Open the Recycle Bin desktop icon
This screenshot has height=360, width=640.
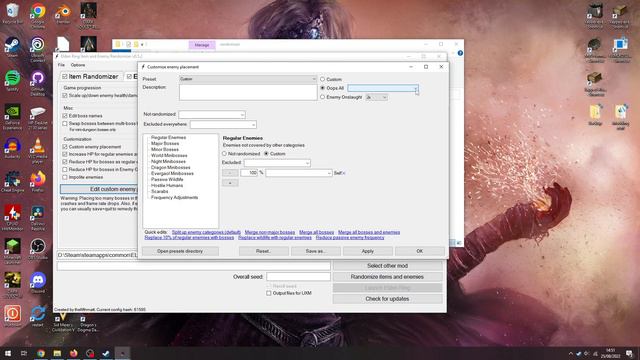(x=13, y=12)
